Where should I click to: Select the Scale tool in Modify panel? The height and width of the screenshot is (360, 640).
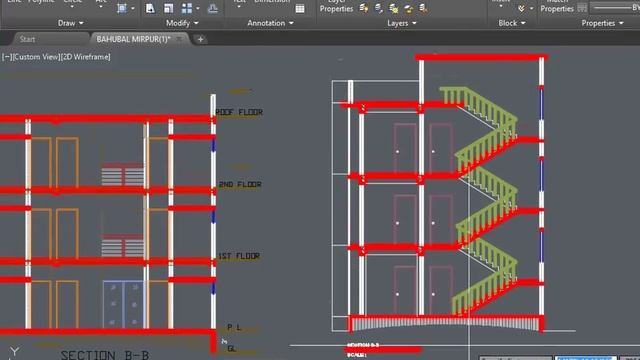tap(168, 8)
